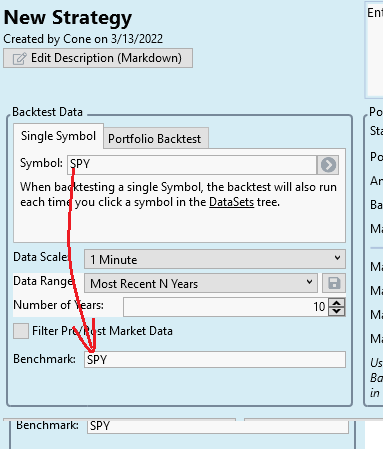The width and height of the screenshot is (383, 449).
Task: Click the partially visible text box top right
Action: tap(374, 50)
